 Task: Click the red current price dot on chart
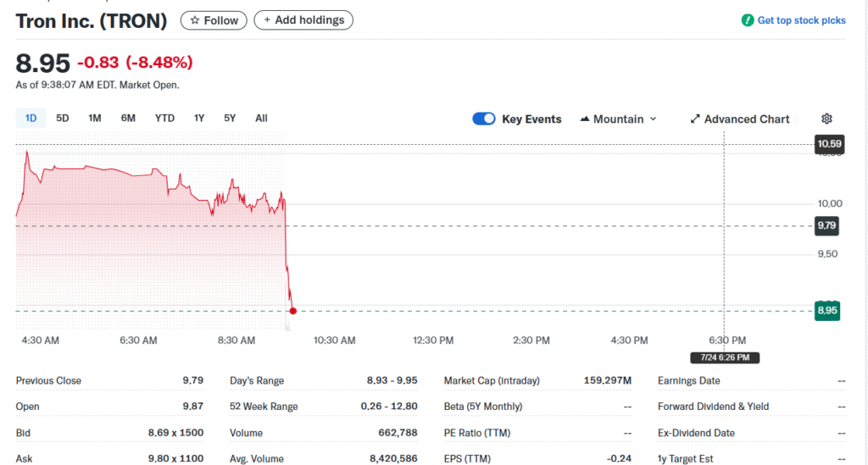(292, 311)
